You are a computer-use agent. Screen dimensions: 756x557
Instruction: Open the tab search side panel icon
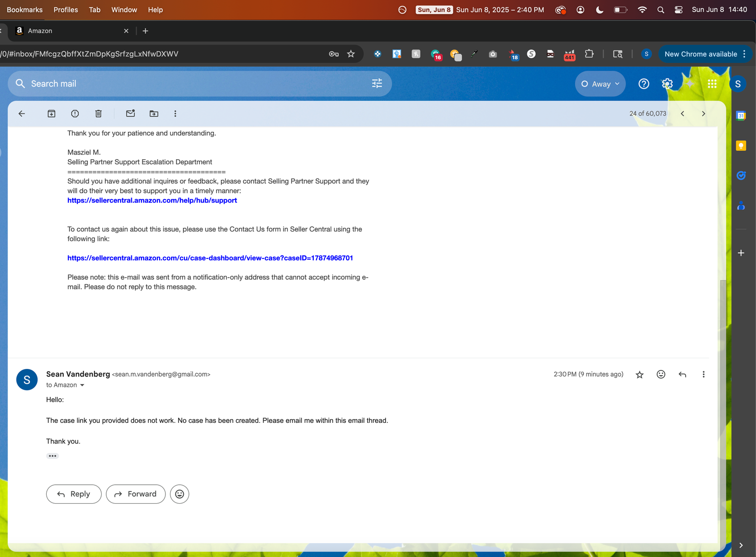click(618, 54)
